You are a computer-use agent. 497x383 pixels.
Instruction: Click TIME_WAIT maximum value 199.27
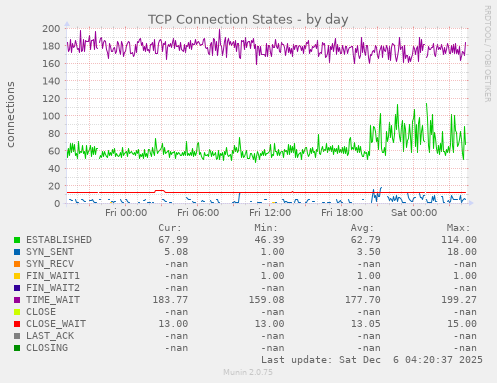[459, 300]
